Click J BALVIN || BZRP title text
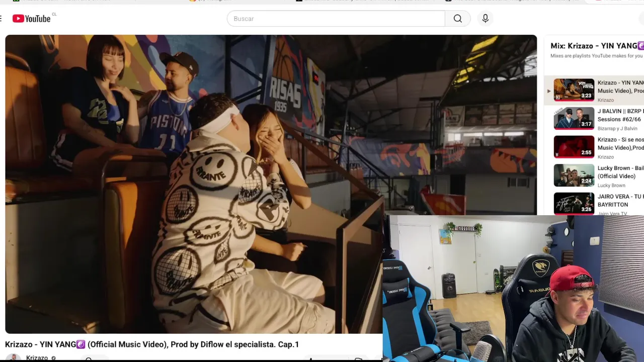 (620, 115)
